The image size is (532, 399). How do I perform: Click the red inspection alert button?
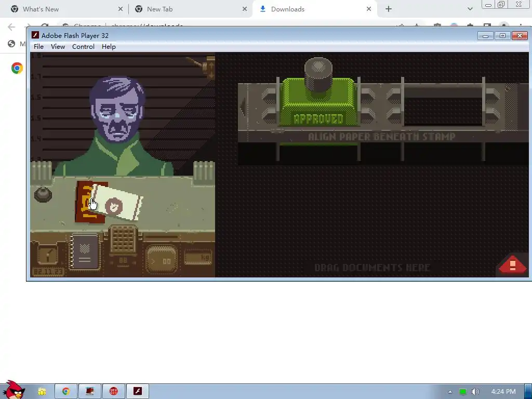pyautogui.click(x=513, y=264)
